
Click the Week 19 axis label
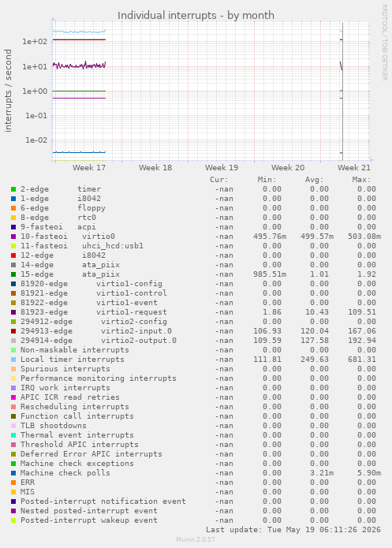click(x=222, y=168)
